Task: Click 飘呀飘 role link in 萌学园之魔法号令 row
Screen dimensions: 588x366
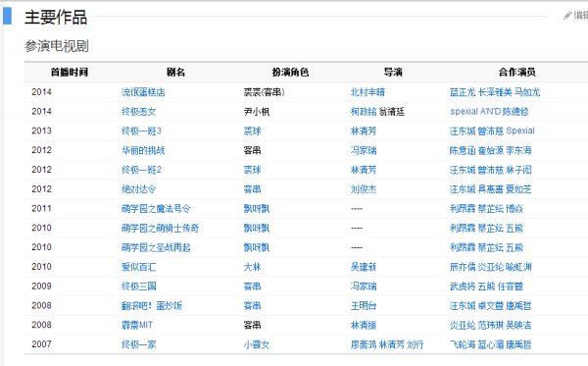Action: tap(257, 209)
